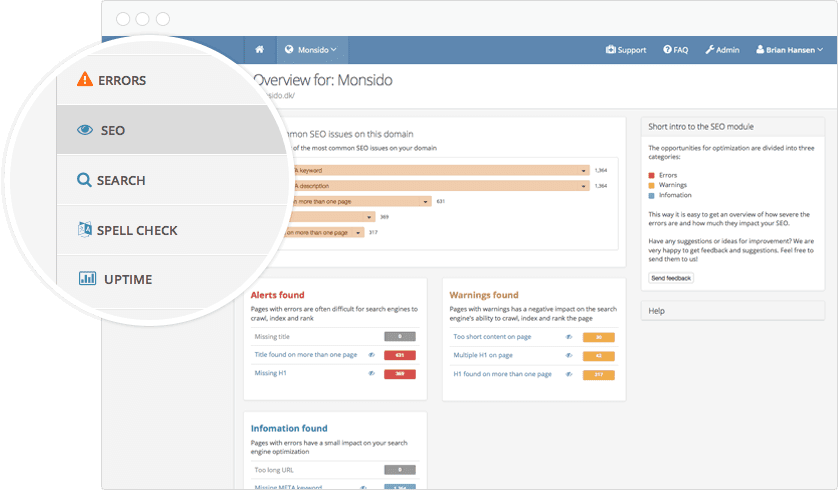The image size is (838, 490).
Task: Click the orange Warnings legend swatch
Action: [651, 185]
